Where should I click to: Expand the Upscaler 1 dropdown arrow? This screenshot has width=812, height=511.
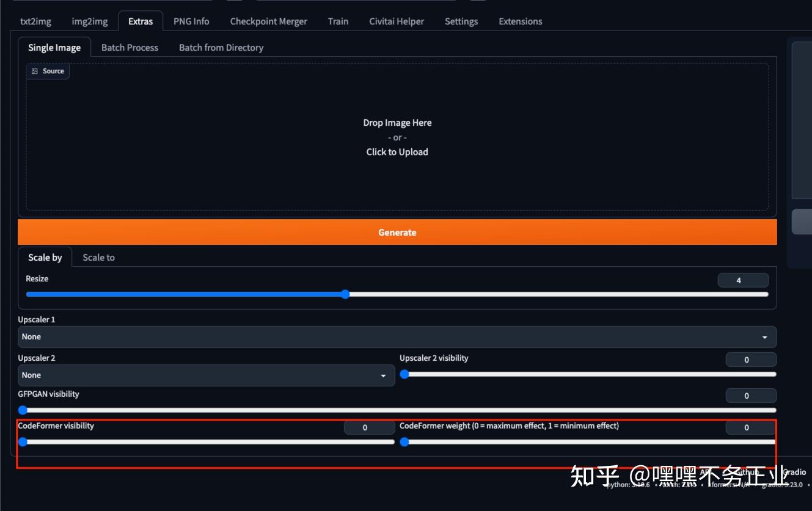pos(763,336)
